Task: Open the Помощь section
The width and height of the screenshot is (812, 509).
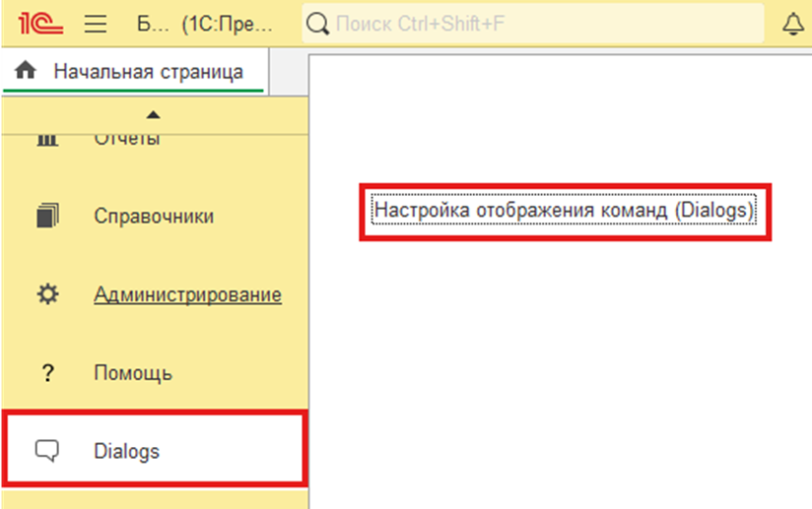Action: pos(133,373)
